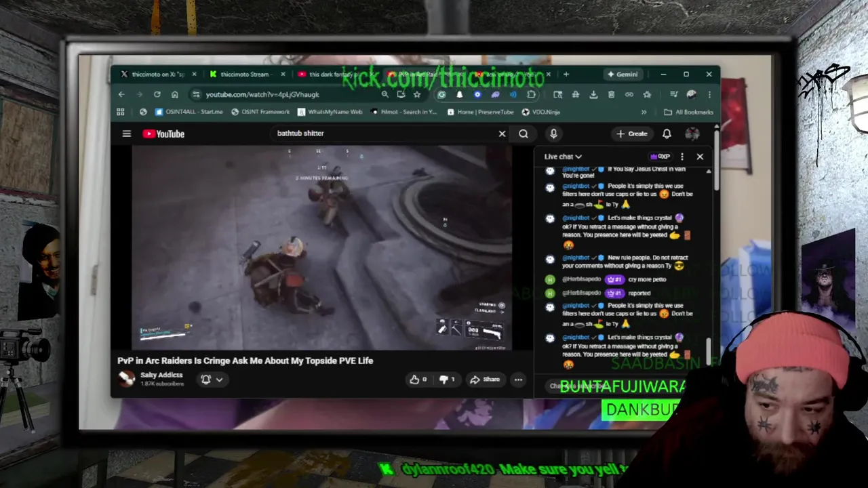Open OSINT Framework bookmark
This screenshot has width=868, height=488.
[x=260, y=112]
